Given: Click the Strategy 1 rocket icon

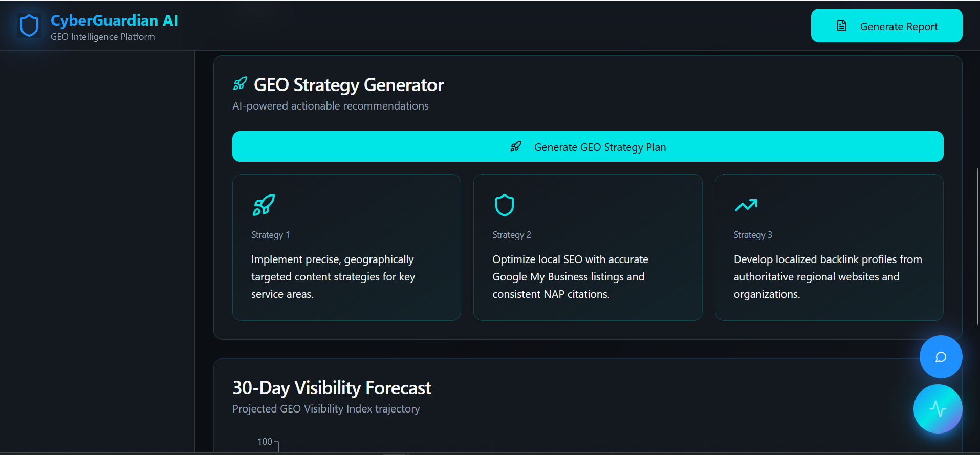Looking at the screenshot, I should pyautogui.click(x=264, y=205).
